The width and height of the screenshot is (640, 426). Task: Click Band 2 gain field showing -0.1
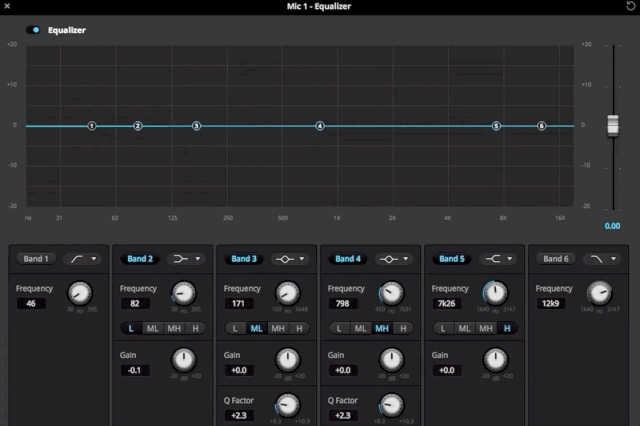[135, 370]
